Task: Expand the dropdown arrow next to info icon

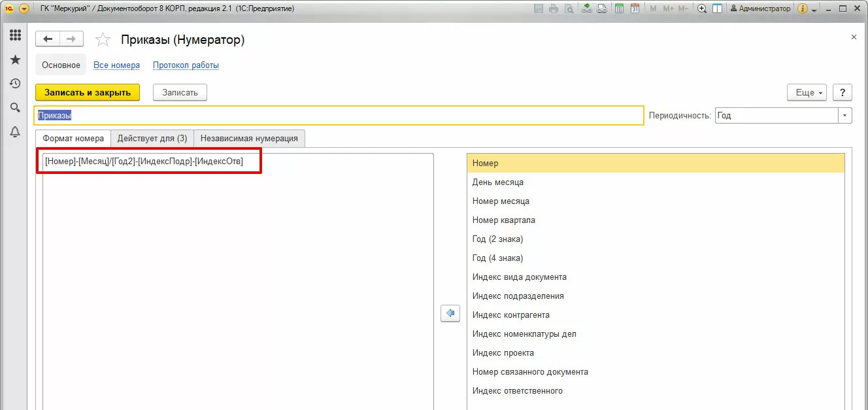Action: [814, 10]
